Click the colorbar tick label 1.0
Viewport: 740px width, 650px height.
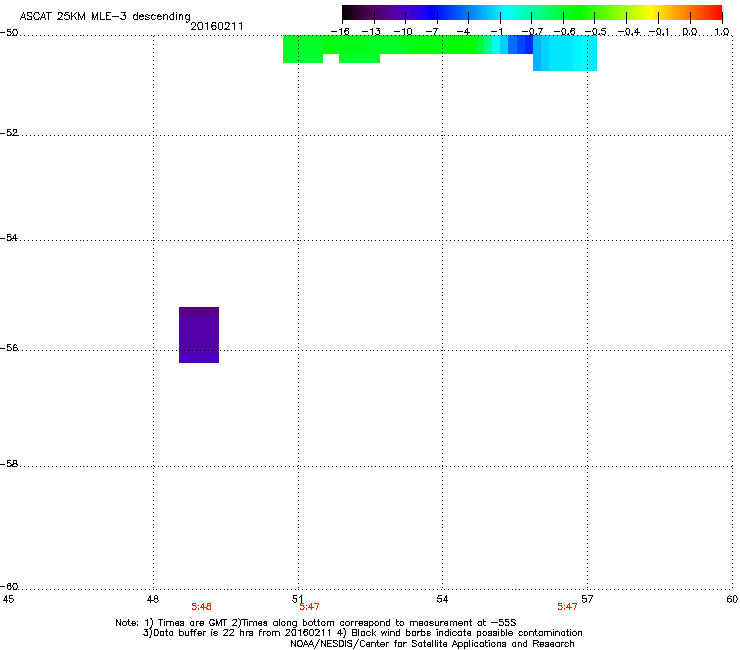click(722, 32)
